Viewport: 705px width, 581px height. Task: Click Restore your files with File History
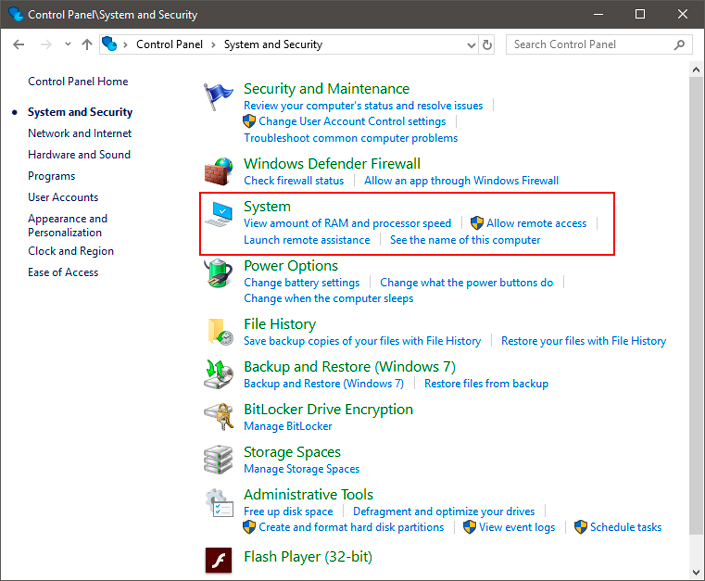pos(584,341)
